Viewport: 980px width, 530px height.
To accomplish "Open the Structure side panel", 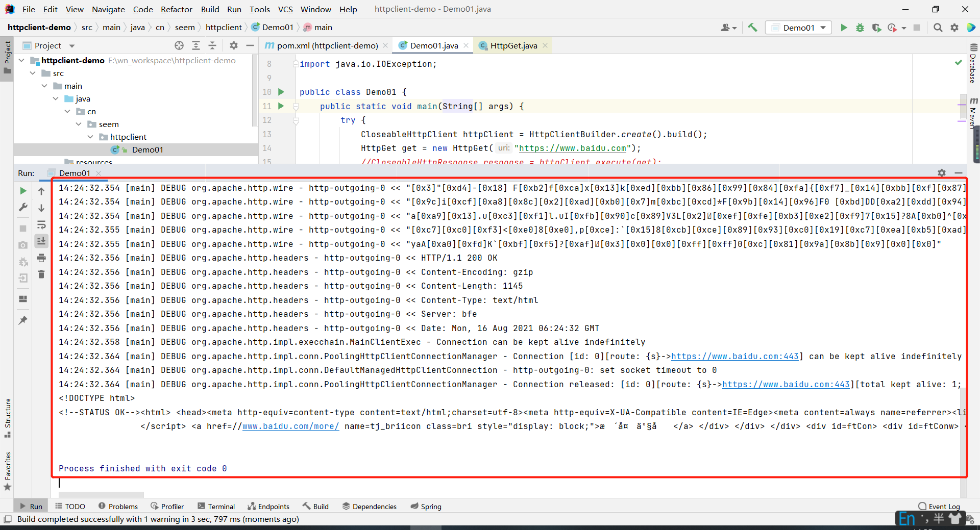I will [x=7, y=417].
